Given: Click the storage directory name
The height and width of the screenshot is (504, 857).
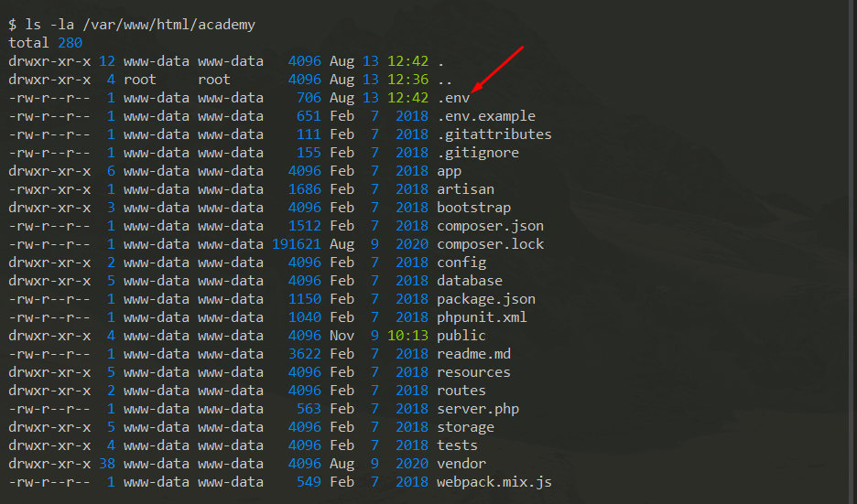Looking at the screenshot, I should pos(466,427).
